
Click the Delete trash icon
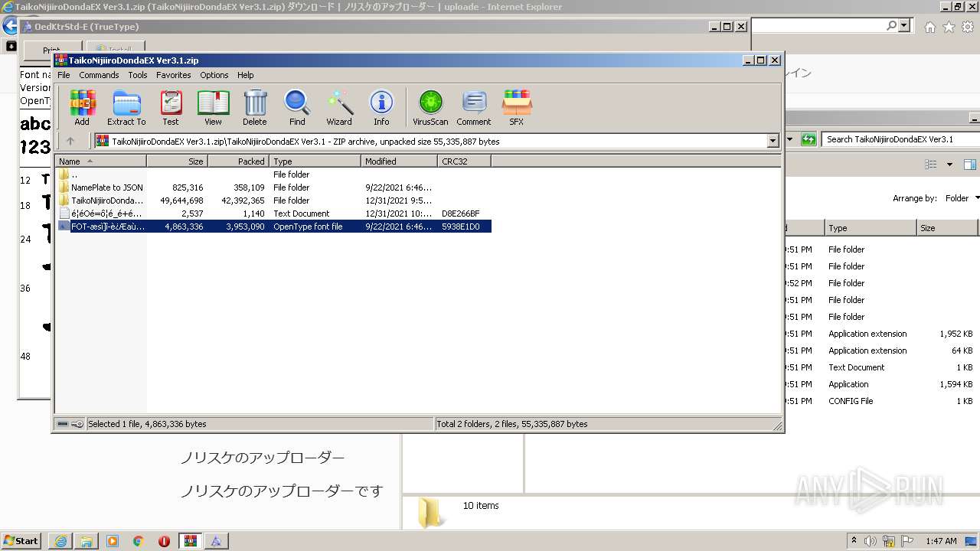pos(255,108)
